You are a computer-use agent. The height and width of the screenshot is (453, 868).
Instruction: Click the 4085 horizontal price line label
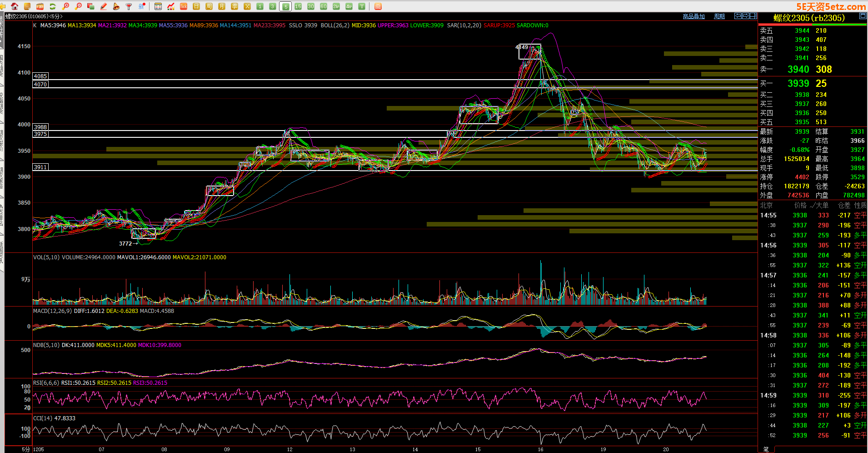[x=40, y=76]
